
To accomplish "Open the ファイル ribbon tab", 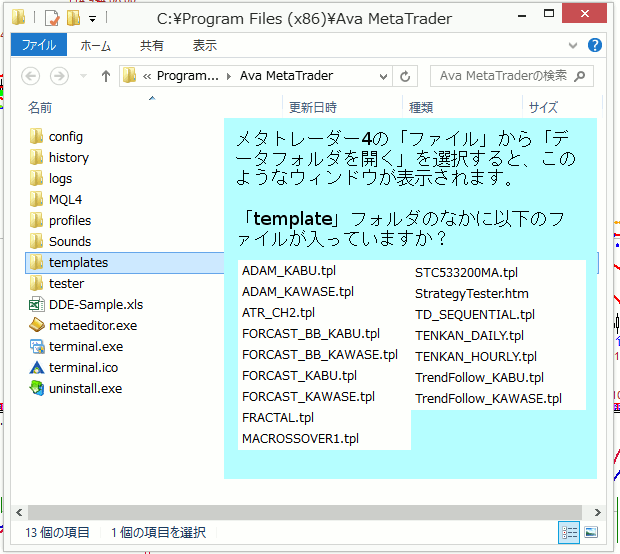I will click(x=39, y=45).
